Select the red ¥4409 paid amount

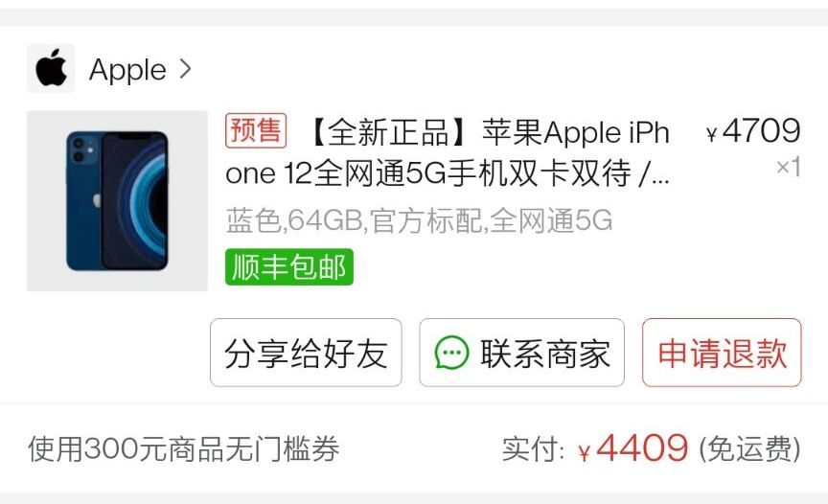pos(633,448)
